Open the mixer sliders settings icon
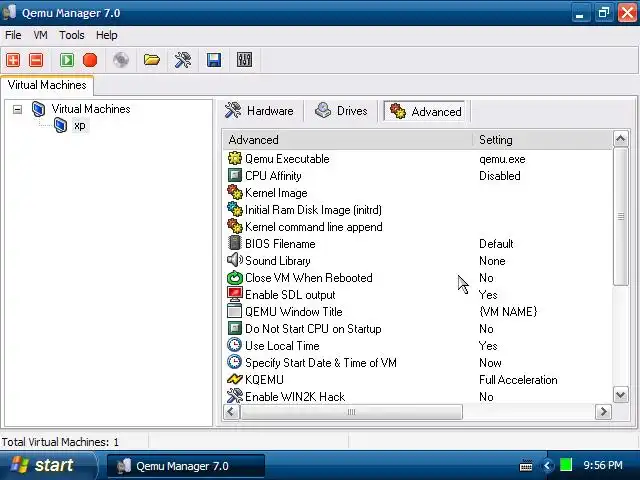The height and width of the screenshot is (480, 640). point(244,60)
